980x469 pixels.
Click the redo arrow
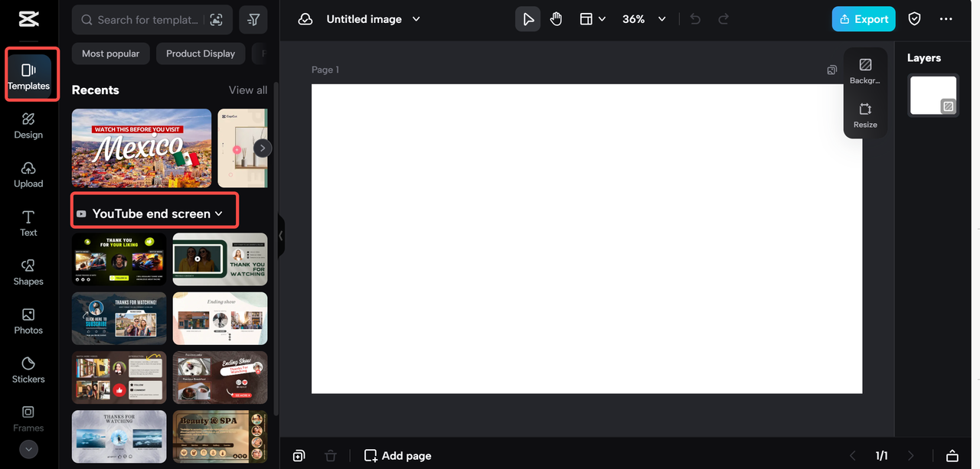[724, 19]
